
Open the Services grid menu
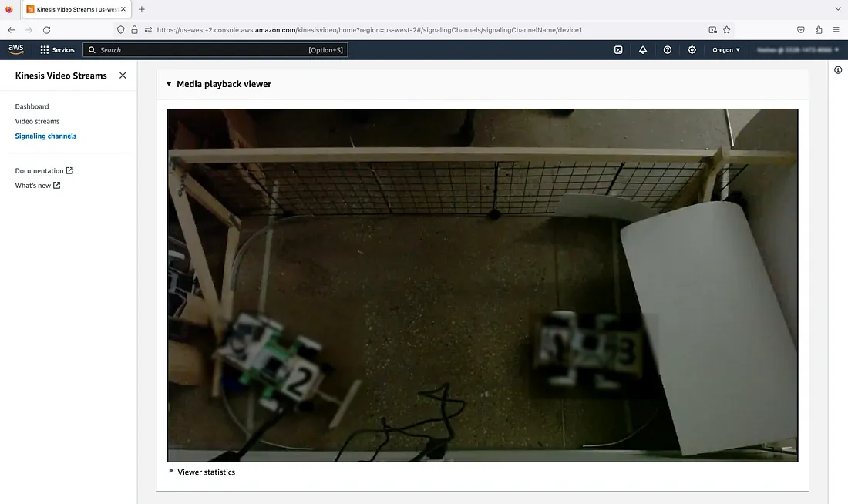tap(57, 50)
